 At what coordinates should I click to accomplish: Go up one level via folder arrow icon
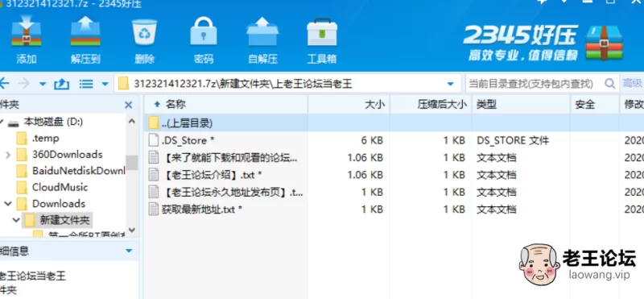coord(62,85)
